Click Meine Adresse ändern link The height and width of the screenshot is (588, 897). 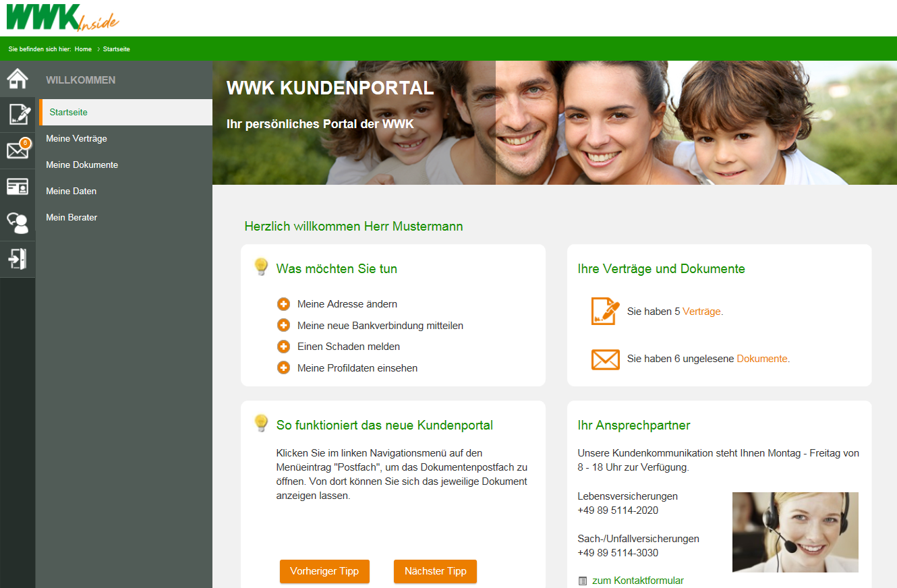pyautogui.click(x=347, y=304)
